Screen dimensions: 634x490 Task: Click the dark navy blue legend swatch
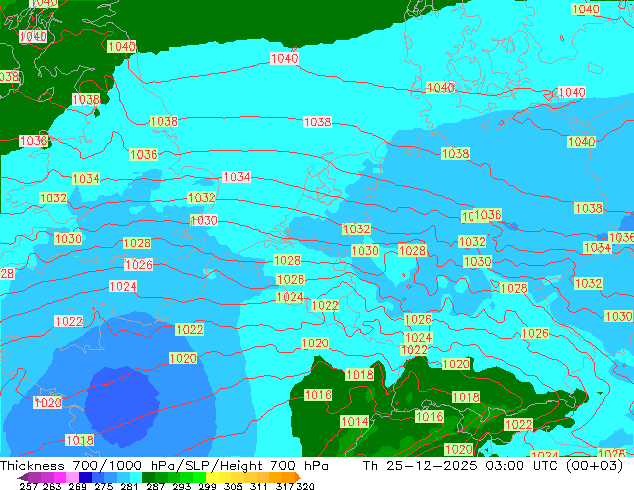tap(85, 477)
